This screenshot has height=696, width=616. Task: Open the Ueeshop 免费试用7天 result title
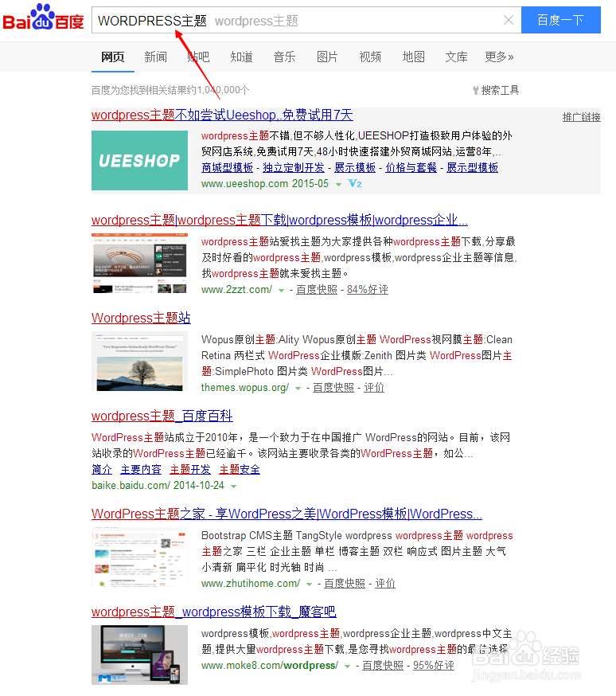click(x=222, y=115)
